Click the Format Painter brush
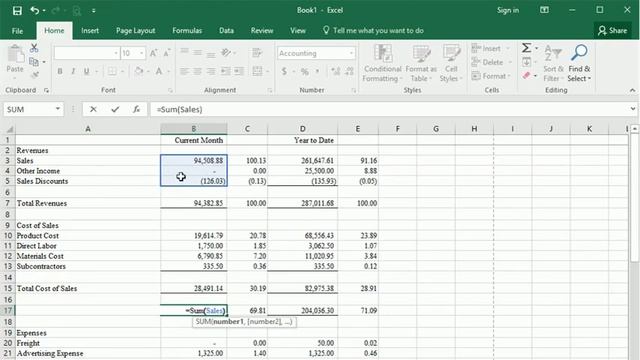The image size is (640, 360). coord(35,75)
